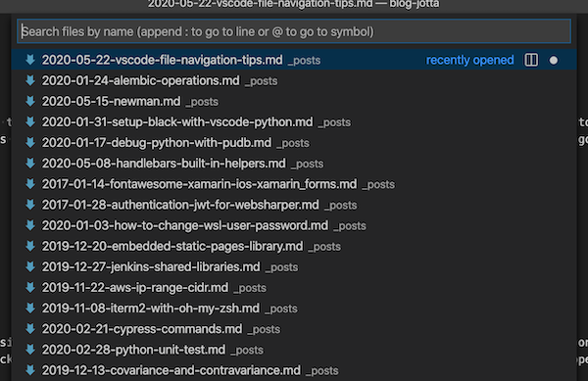
Task: Click markdown icon beside embedded-static-pages-library
Action: pyautogui.click(x=30, y=246)
